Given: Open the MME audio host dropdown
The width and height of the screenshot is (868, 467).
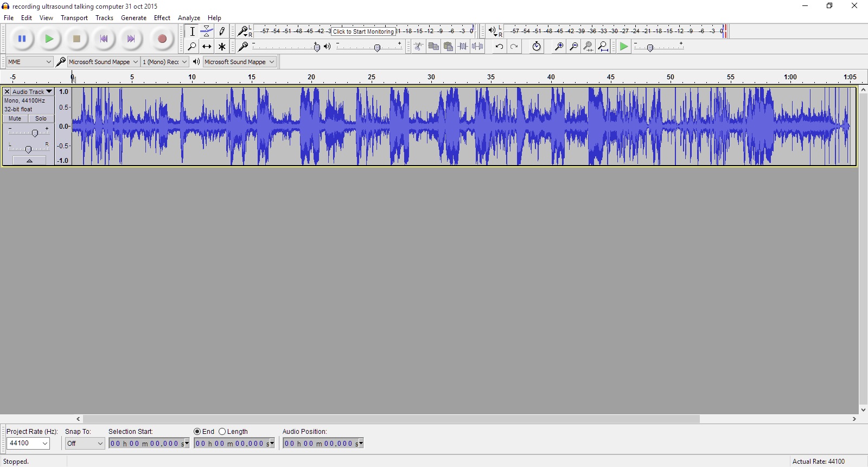Looking at the screenshot, I should click(29, 62).
